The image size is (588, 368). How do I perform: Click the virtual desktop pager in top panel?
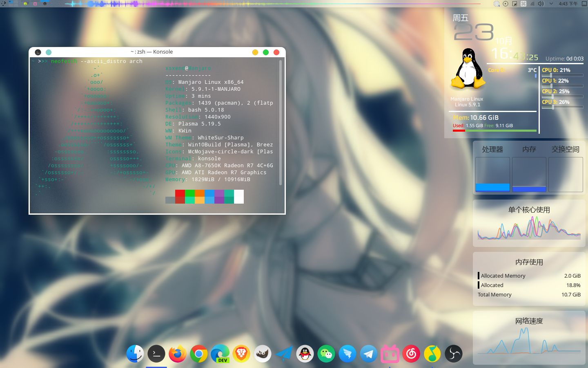click(x=13, y=3)
